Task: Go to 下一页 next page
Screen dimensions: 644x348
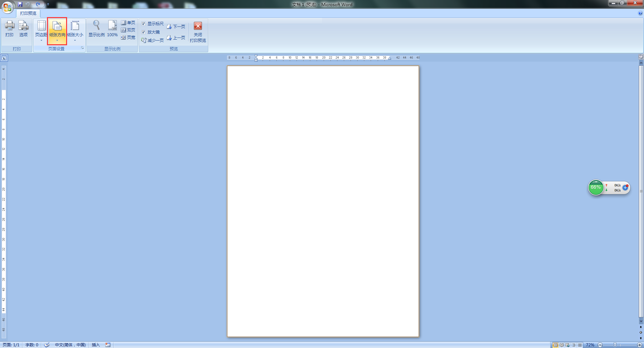Action: tap(176, 27)
